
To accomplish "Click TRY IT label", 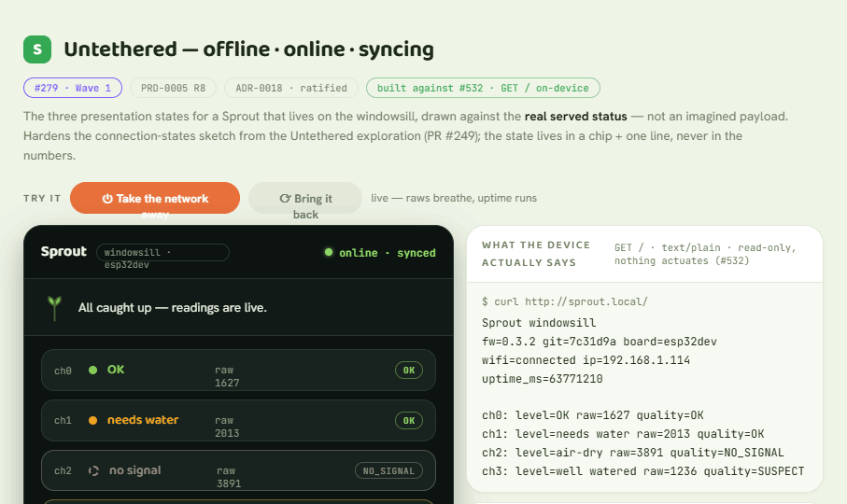I will tap(42, 198).
